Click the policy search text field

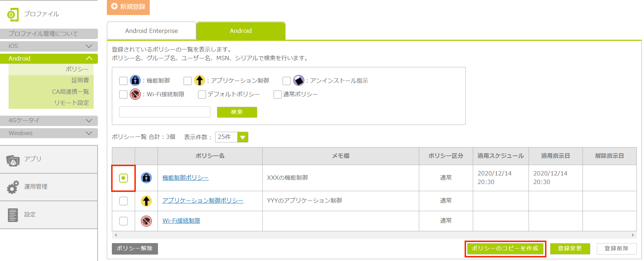(x=164, y=112)
